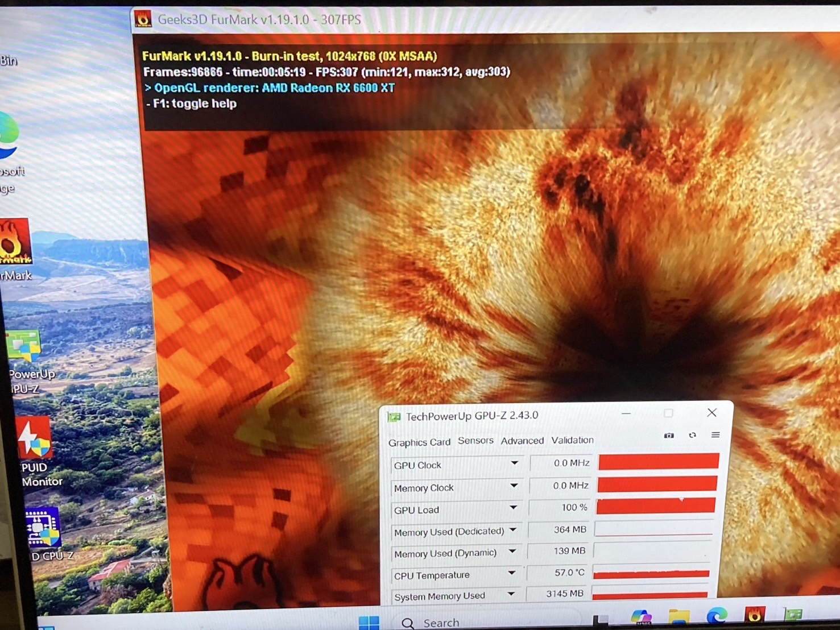Viewport: 840px width, 630px height.
Task: Click the Memory Clock red graph
Action: 657,484
